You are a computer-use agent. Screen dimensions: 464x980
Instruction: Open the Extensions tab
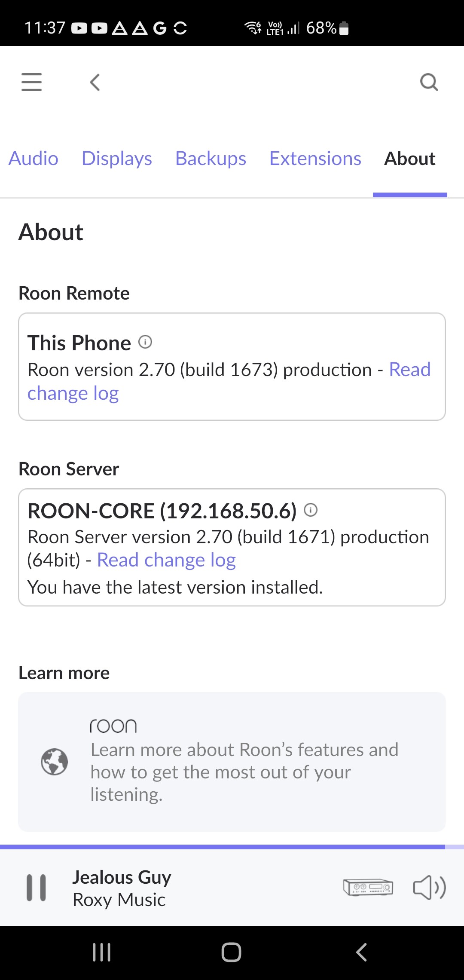coord(315,159)
